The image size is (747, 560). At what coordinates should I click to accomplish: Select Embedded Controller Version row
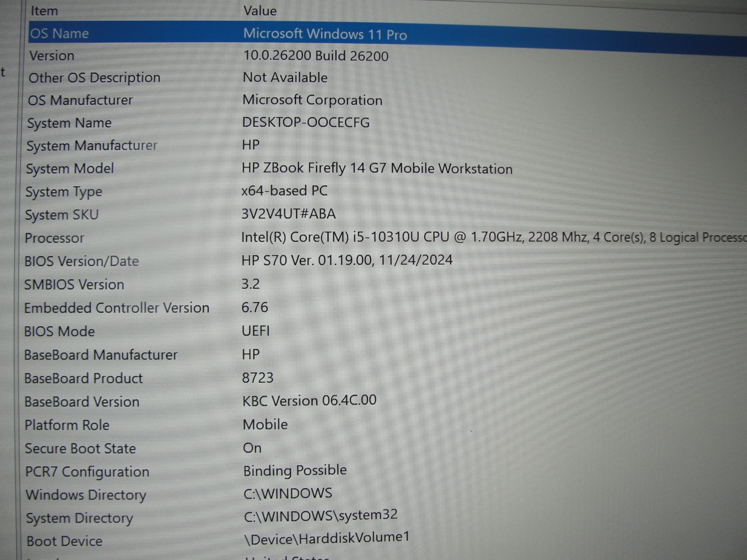pos(117,308)
